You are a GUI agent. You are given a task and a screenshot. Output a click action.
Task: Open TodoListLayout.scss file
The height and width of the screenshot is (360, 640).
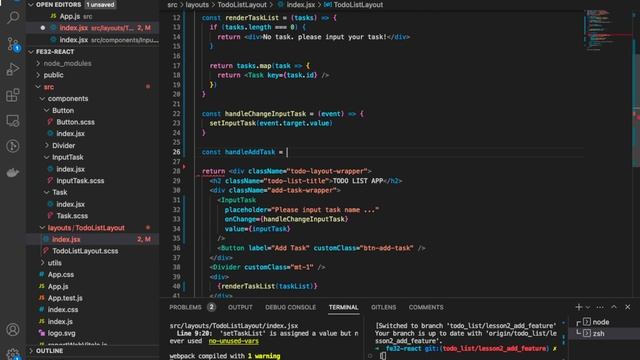[93, 251]
